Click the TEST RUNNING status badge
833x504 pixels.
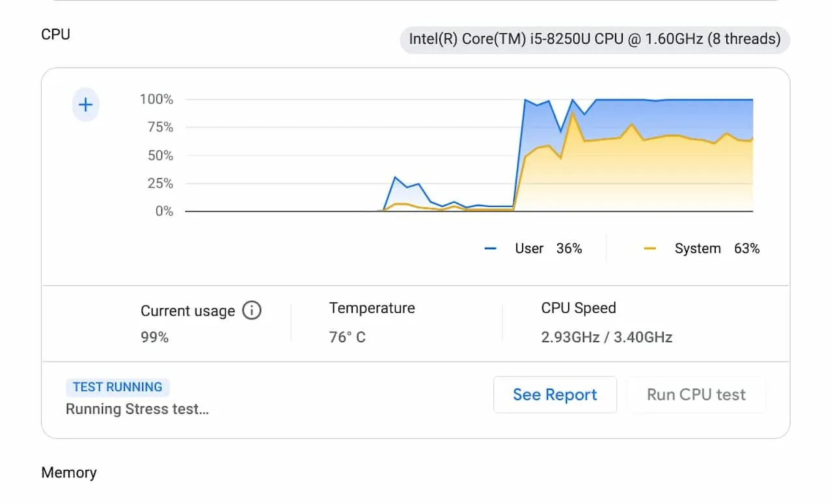coord(117,387)
